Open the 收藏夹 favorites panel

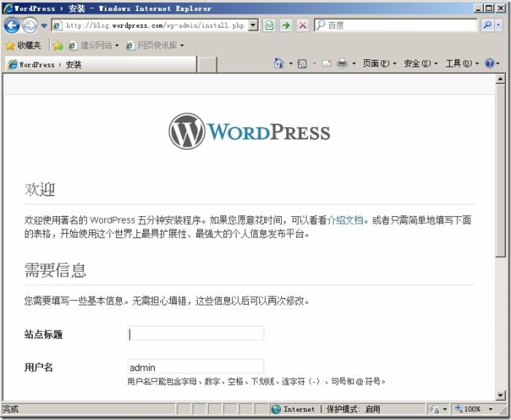pos(23,45)
